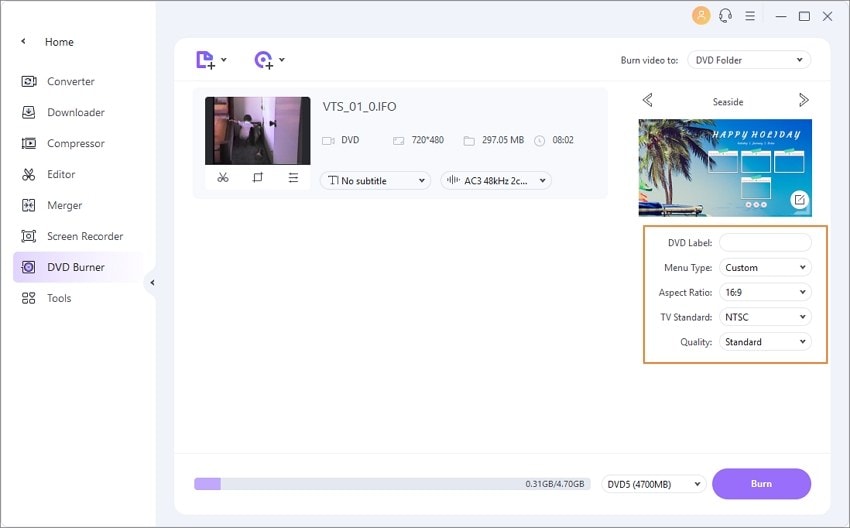Click the VTS_01_0.IFO file name

click(x=359, y=106)
